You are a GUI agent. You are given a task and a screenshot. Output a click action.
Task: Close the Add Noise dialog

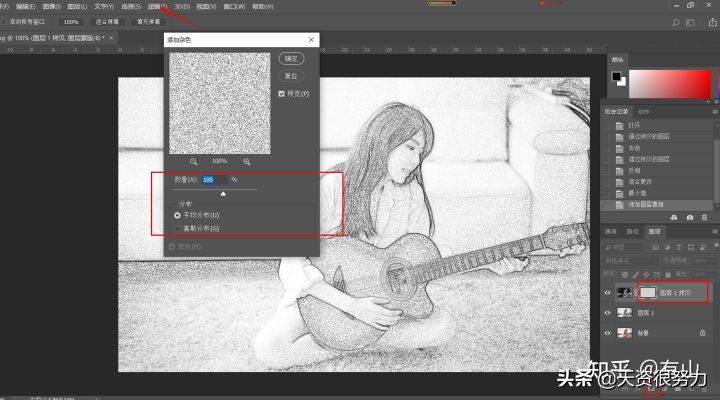(312, 41)
